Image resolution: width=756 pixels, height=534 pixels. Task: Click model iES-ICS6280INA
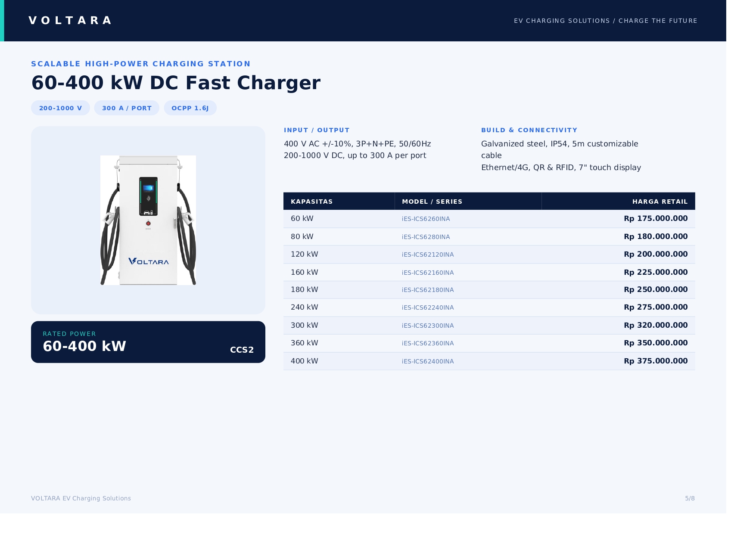click(x=426, y=237)
